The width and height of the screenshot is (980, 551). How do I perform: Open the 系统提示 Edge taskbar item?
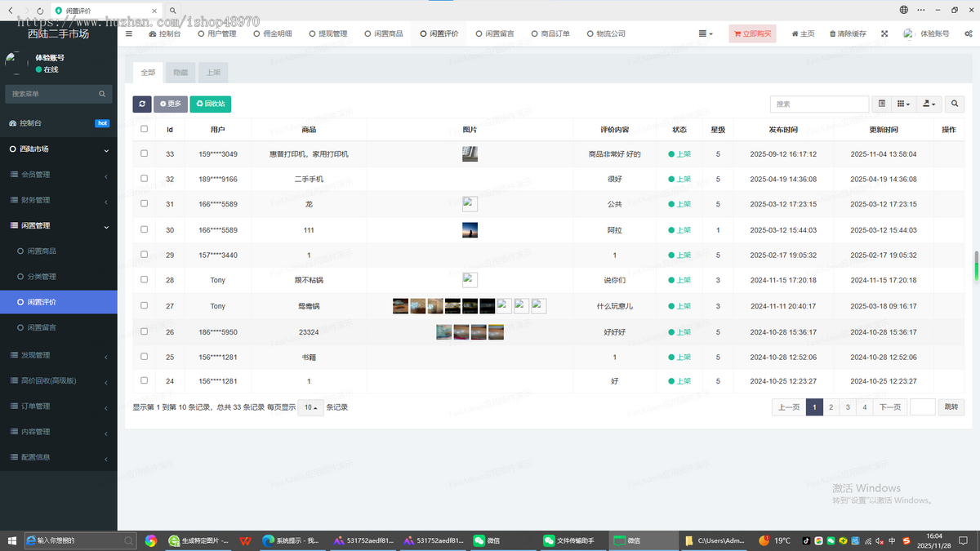(x=291, y=540)
